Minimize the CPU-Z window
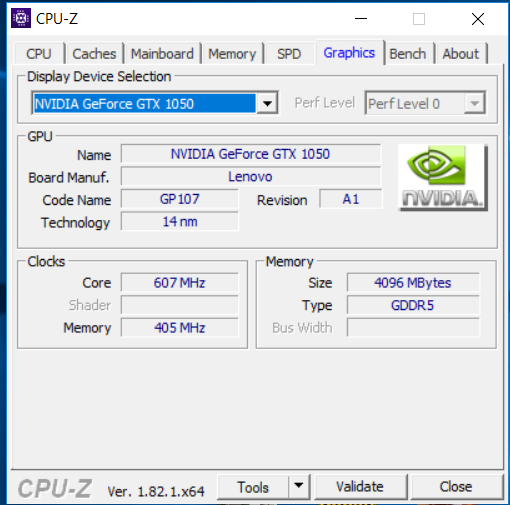 click(x=361, y=19)
